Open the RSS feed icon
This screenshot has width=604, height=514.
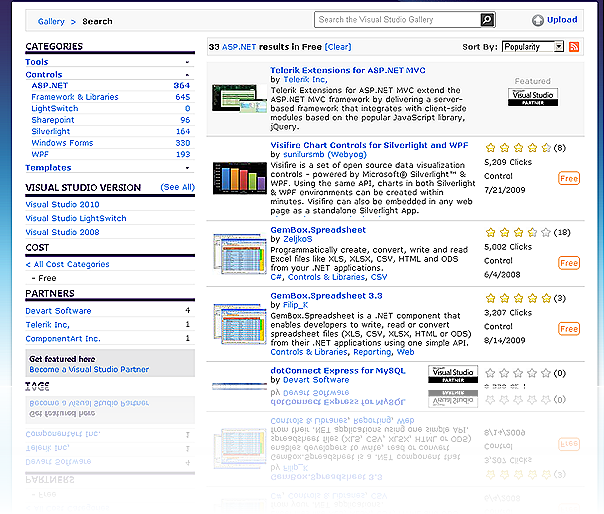tap(574, 47)
